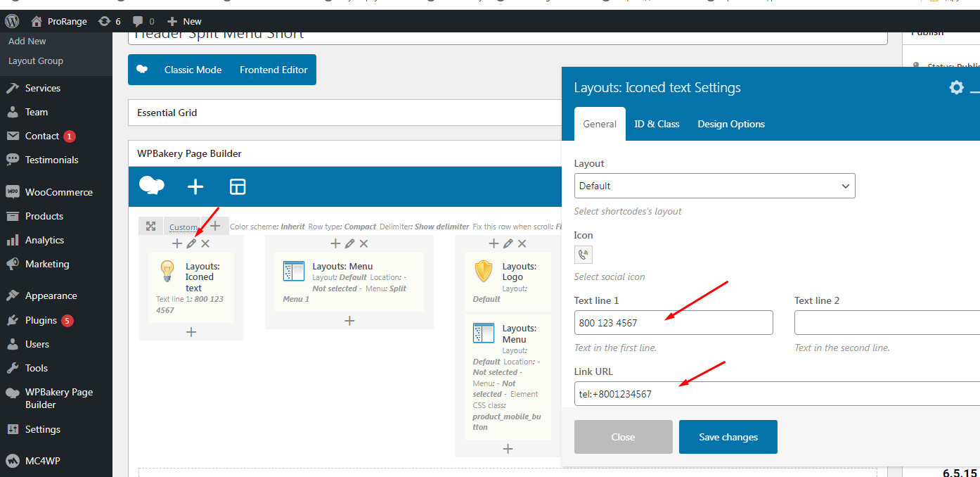Append element below product_mobile_button Menu using plus

point(508,449)
